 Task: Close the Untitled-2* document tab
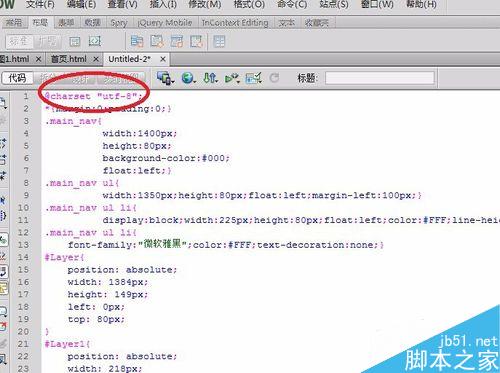(x=163, y=59)
